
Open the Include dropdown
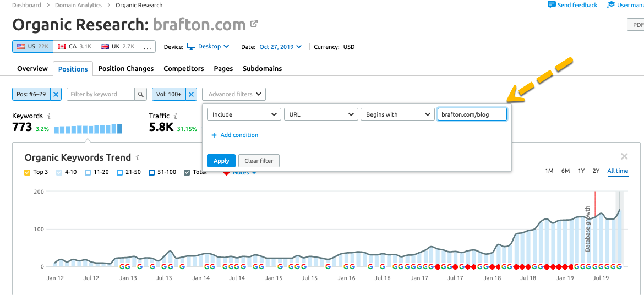coord(244,114)
